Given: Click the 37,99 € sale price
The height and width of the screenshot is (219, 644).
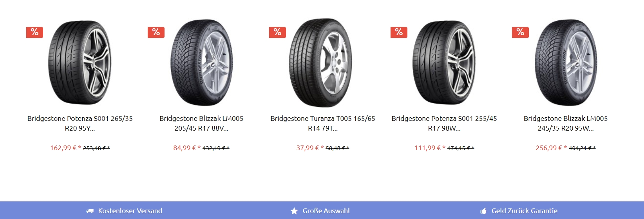Looking at the screenshot, I should (308, 148).
